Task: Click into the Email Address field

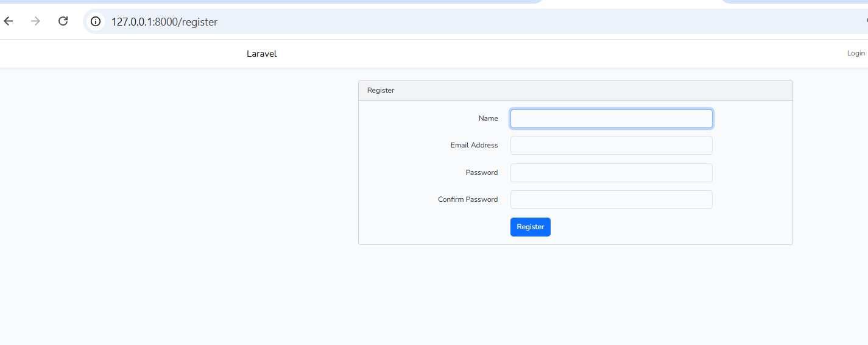Action: [612, 146]
